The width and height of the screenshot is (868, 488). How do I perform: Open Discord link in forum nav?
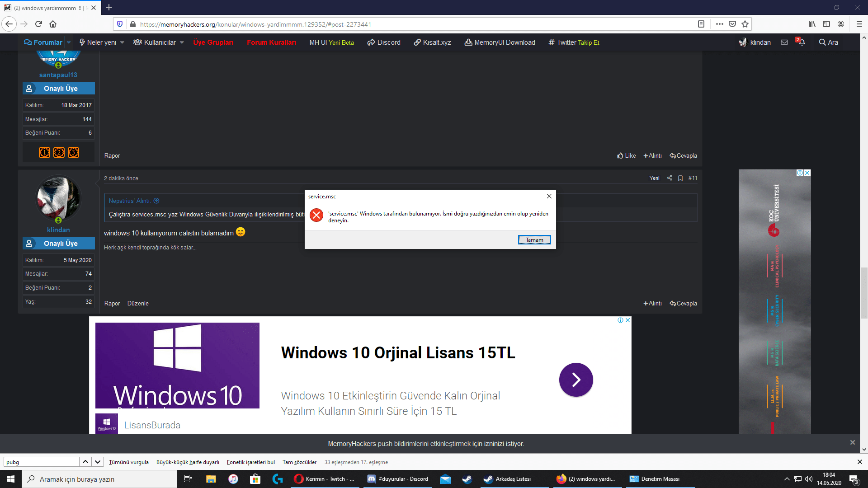point(384,42)
